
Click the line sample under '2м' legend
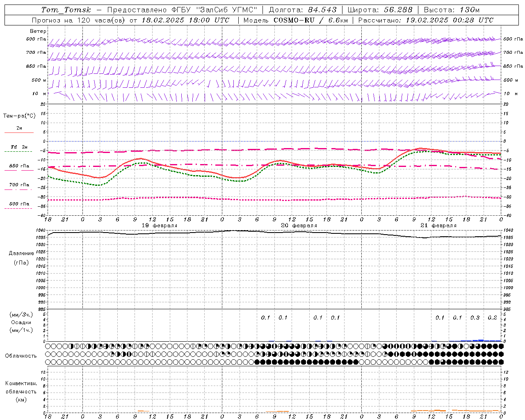click(x=19, y=132)
